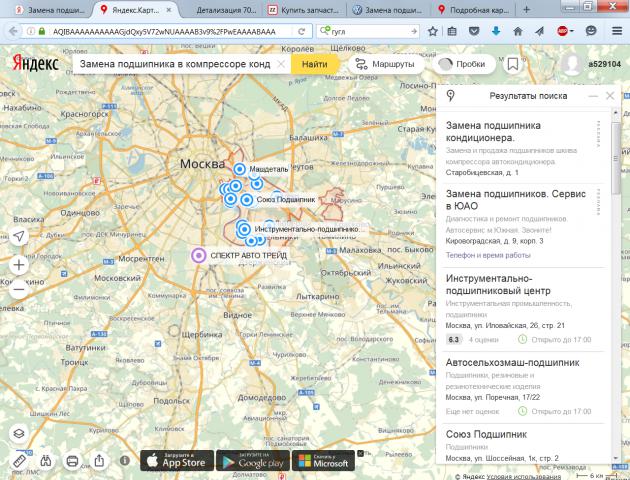Select the Союз Подшипник map marker

[x=247, y=200]
